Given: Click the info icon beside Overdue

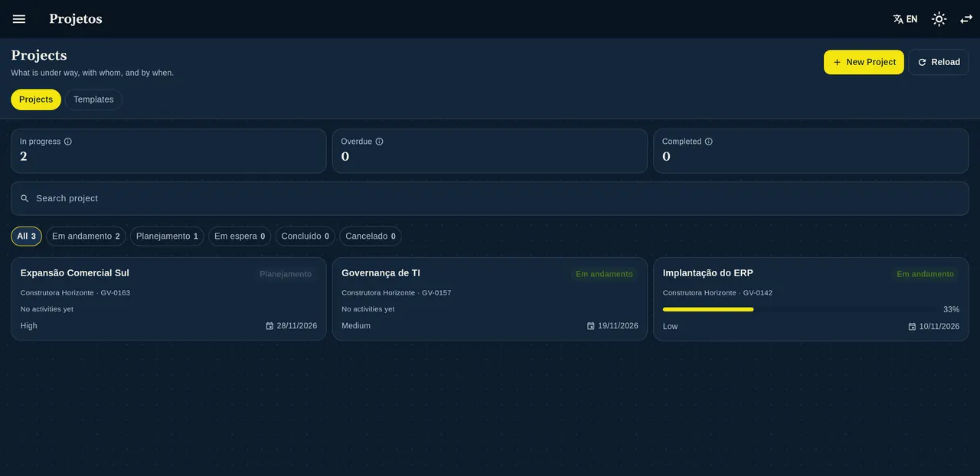Looking at the screenshot, I should pos(379,142).
